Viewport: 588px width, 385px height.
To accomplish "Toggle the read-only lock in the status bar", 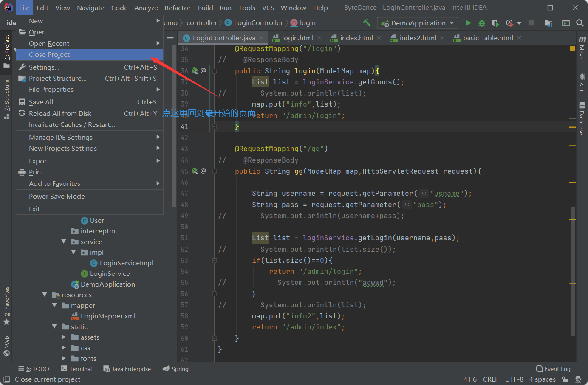I will click(x=565, y=379).
